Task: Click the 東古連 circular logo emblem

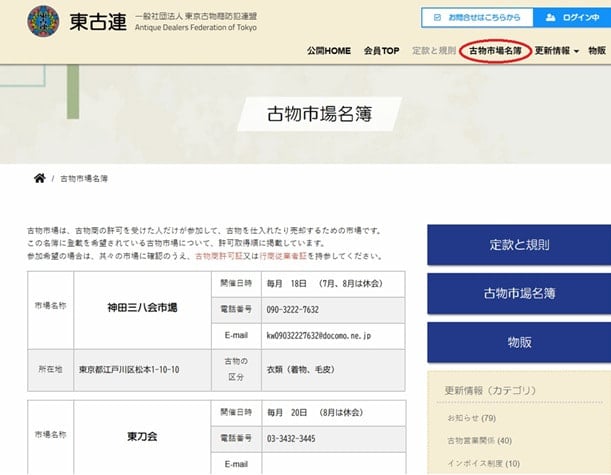Action: [x=43, y=19]
